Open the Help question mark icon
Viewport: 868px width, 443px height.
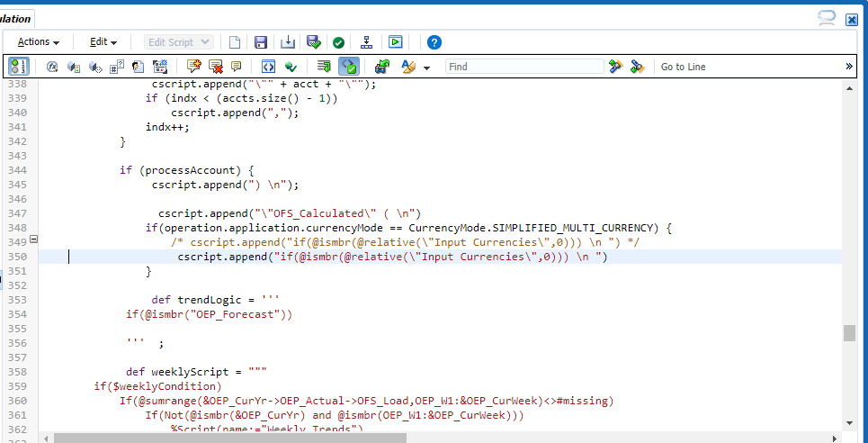434,42
